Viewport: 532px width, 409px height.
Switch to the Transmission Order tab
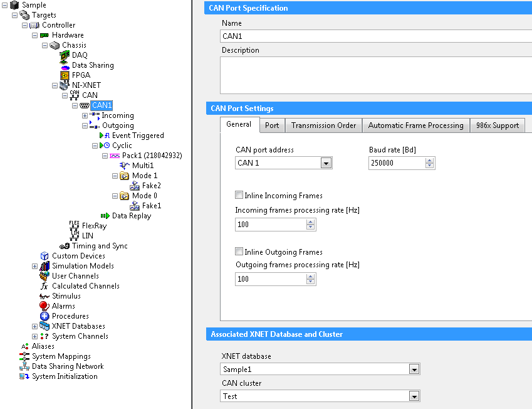(323, 125)
